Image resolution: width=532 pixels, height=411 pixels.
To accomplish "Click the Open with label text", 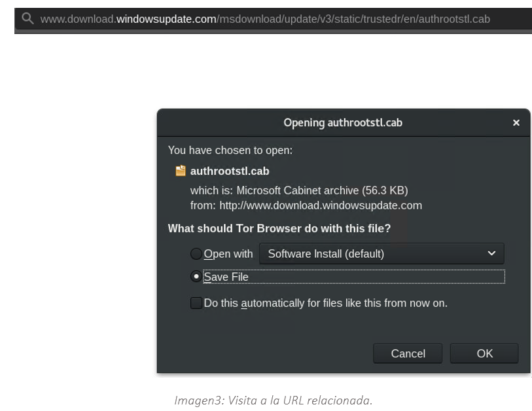I will [228, 254].
